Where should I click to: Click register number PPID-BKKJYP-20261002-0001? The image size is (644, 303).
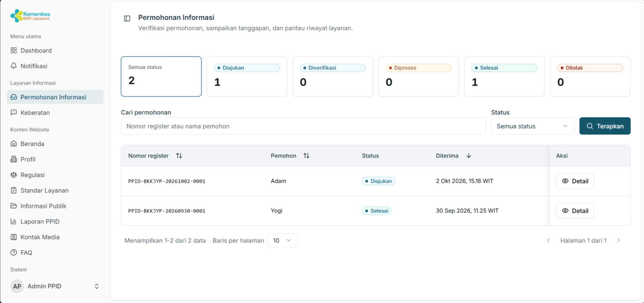pyautogui.click(x=167, y=181)
